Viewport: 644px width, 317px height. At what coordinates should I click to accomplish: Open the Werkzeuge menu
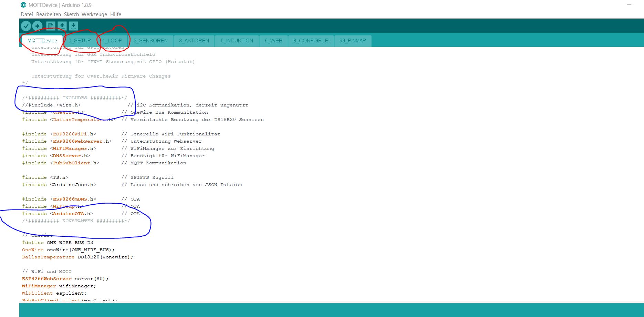(x=94, y=14)
